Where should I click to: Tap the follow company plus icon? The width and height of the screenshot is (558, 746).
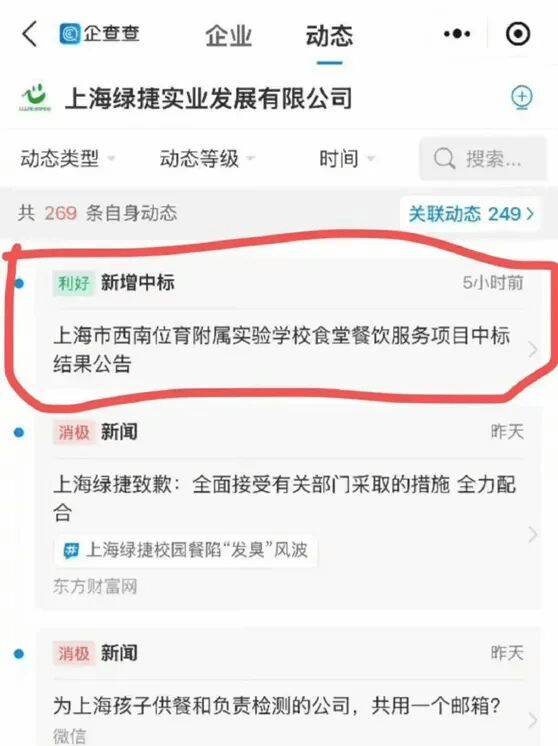click(x=522, y=98)
